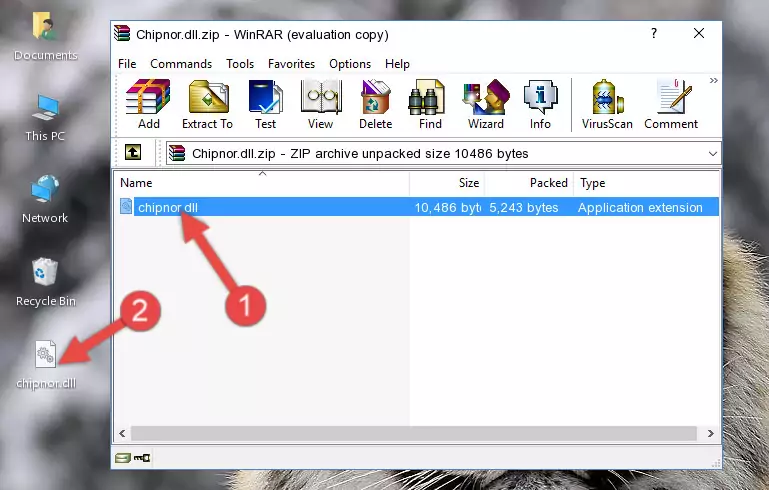769x490 pixels.
Task: Click the status bar key icon
Action: click(142, 458)
